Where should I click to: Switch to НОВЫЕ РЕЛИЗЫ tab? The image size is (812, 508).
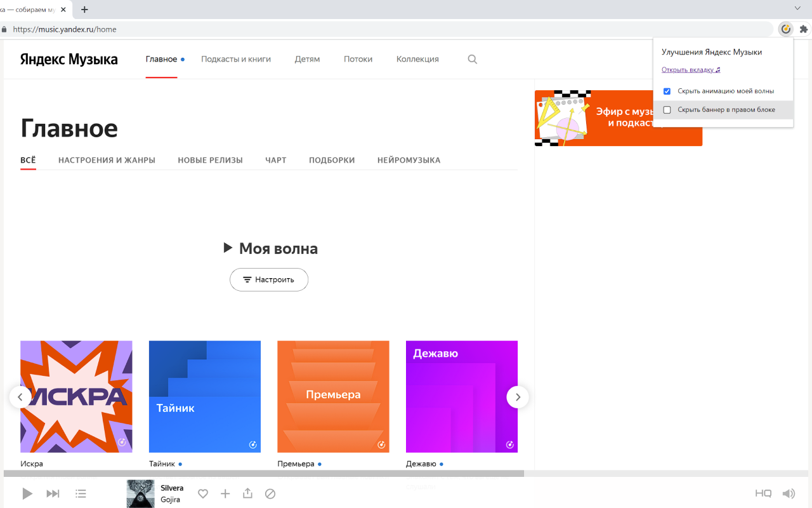[x=210, y=160]
